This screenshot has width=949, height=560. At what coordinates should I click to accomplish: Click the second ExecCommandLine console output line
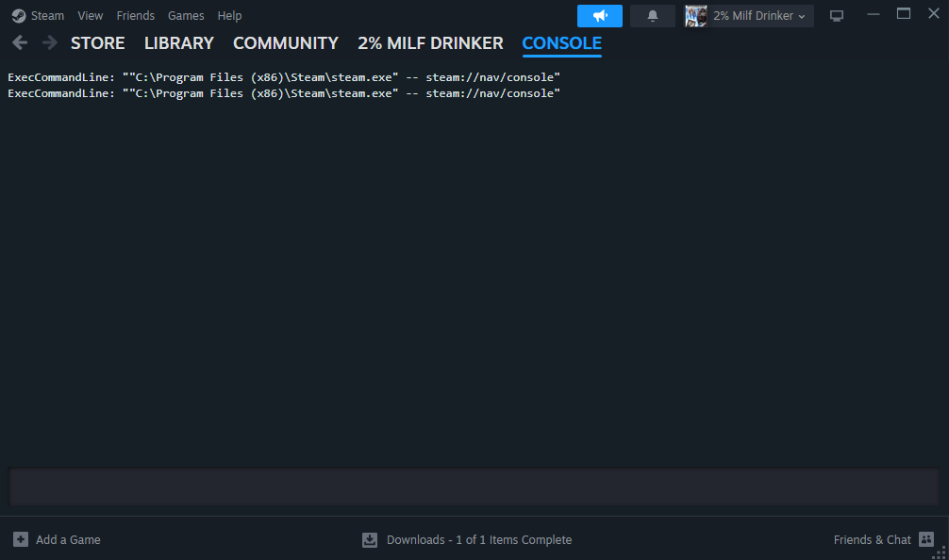[x=284, y=93]
